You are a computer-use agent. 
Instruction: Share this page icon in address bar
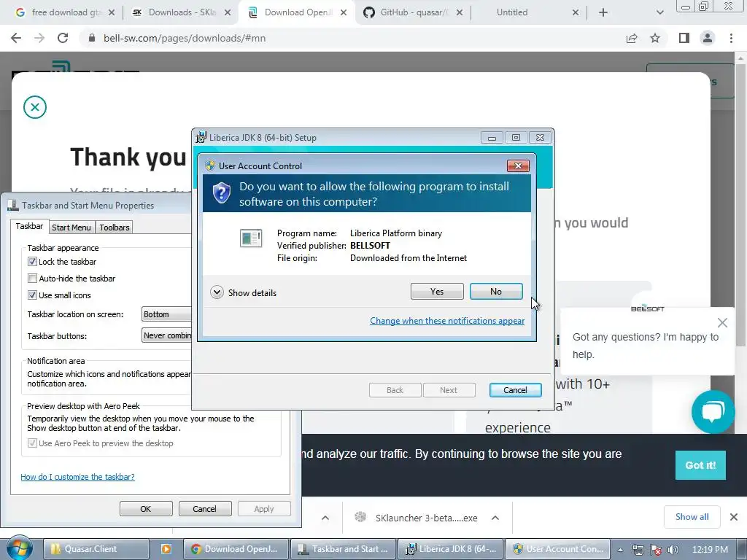click(632, 38)
